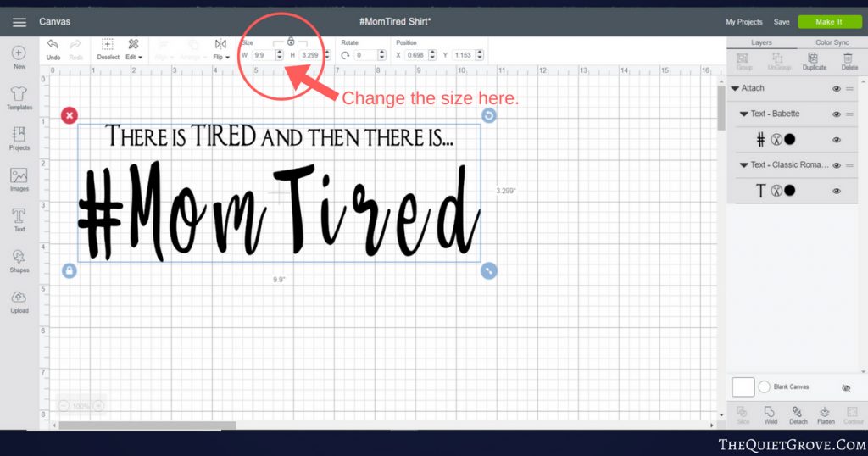Click the Width input field
Image resolution: width=868 pixels, height=456 pixels.
click(x=264, y=55)
